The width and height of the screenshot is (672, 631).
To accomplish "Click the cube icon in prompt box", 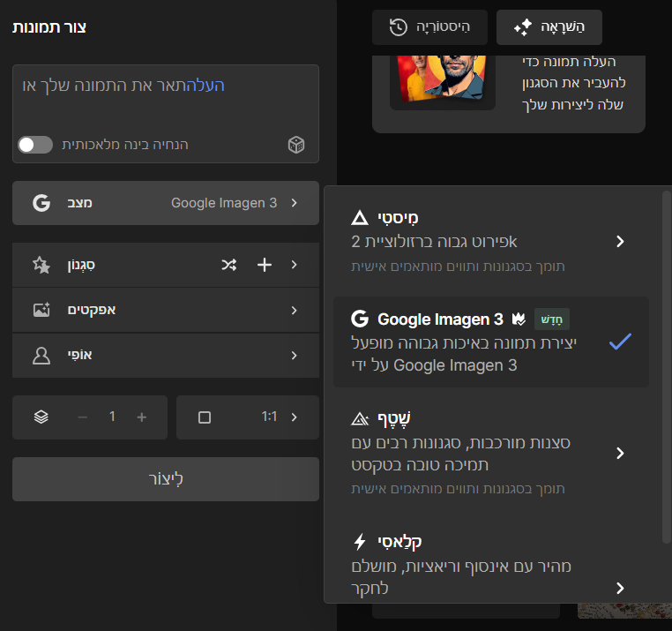I will coord(296,145).
